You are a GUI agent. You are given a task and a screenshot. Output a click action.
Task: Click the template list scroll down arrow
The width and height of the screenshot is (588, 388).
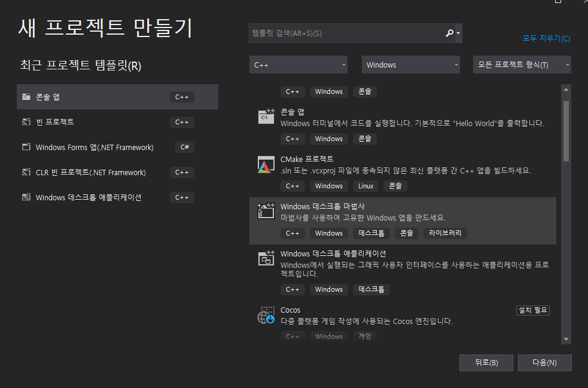coord(566,339)
